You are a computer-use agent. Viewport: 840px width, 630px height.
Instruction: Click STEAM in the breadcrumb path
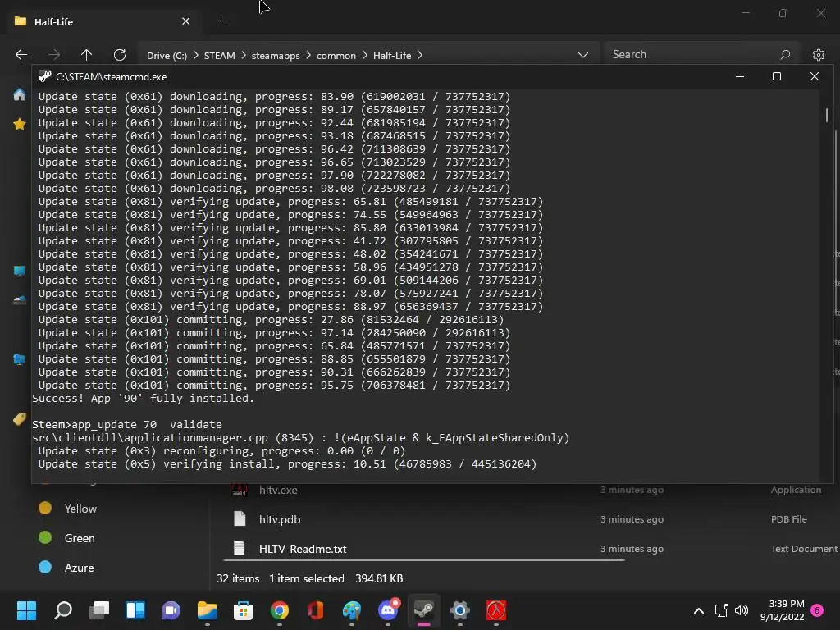[219, 55]
